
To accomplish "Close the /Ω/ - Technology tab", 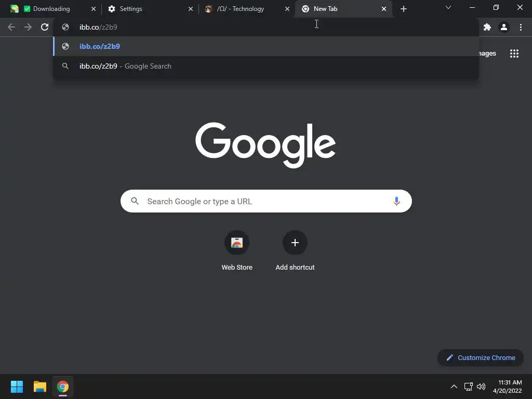I will tap(287, 9).
